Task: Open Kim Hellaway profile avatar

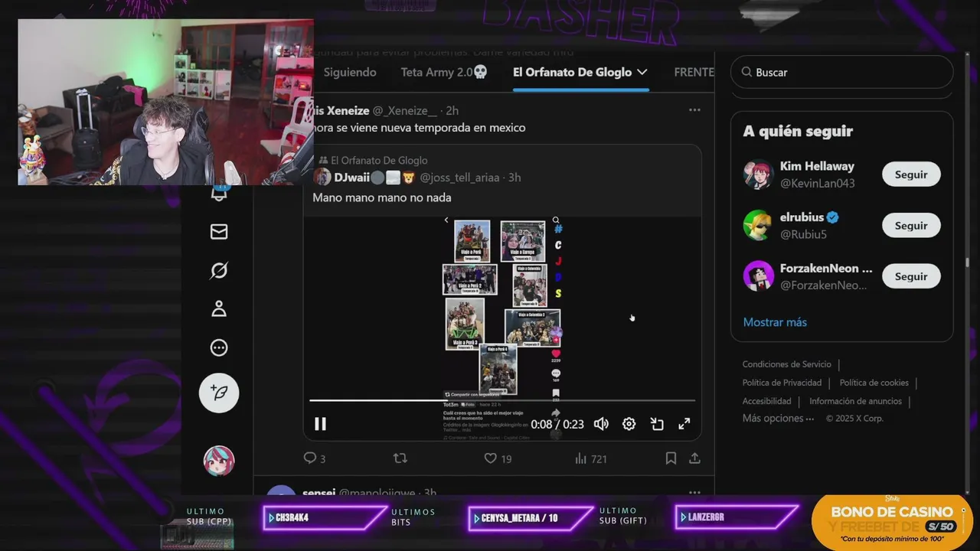Action: pos(758,174)
